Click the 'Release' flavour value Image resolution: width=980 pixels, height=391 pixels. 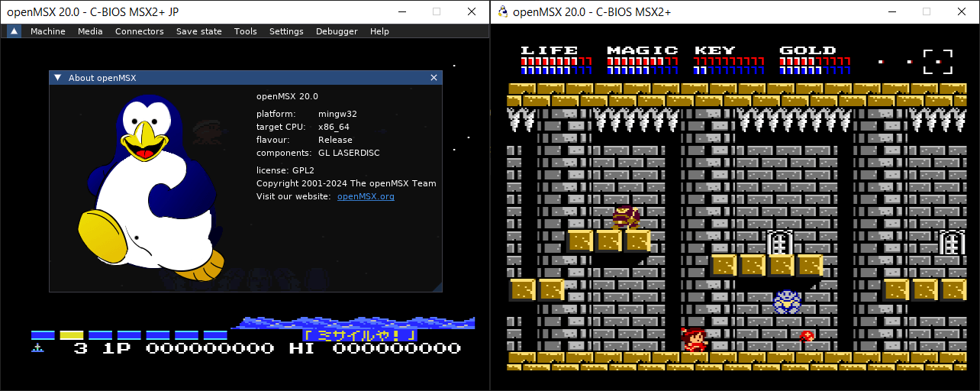tap(335, 140)
